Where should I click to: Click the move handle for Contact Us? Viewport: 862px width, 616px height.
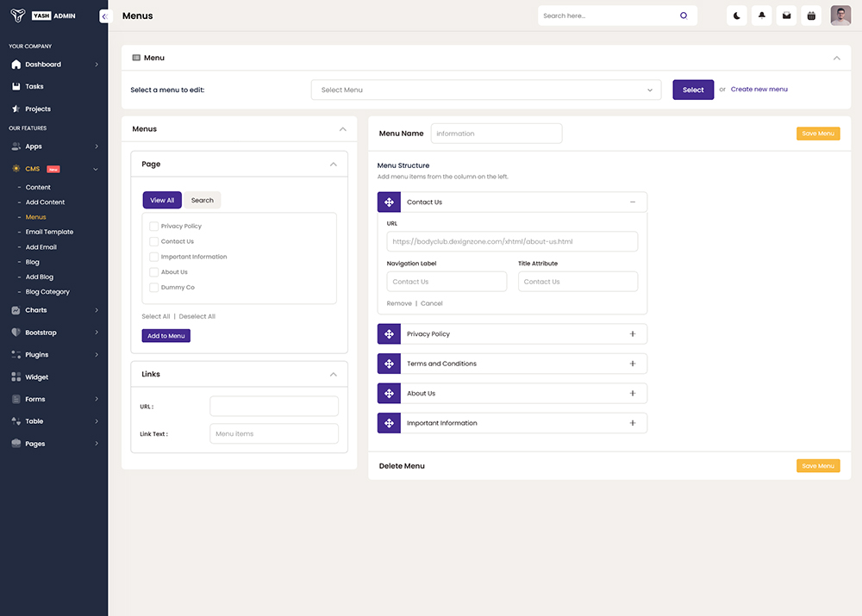(x=389, y=202)
